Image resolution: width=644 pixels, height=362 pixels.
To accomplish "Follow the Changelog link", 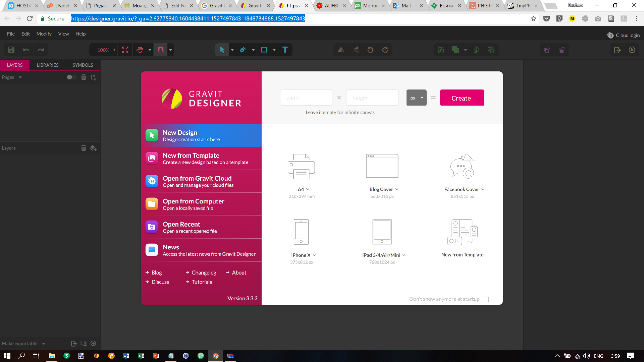I will tap(204, 273).
